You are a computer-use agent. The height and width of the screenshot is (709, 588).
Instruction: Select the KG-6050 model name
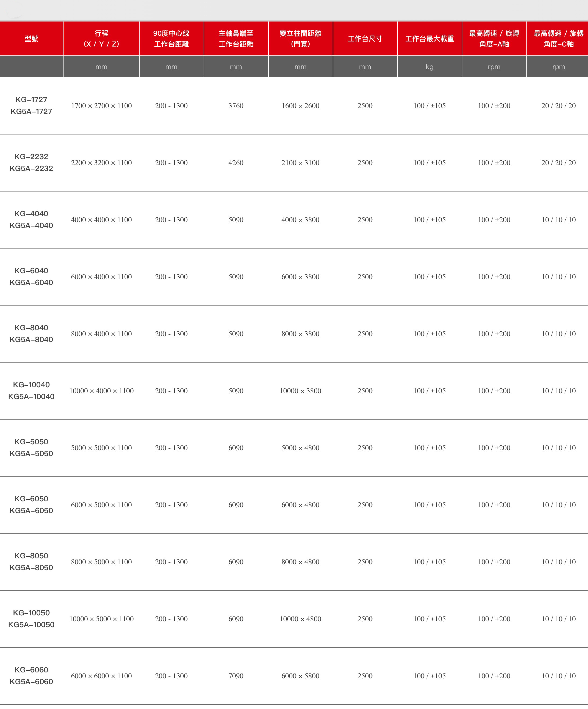(x=31, y=499)
